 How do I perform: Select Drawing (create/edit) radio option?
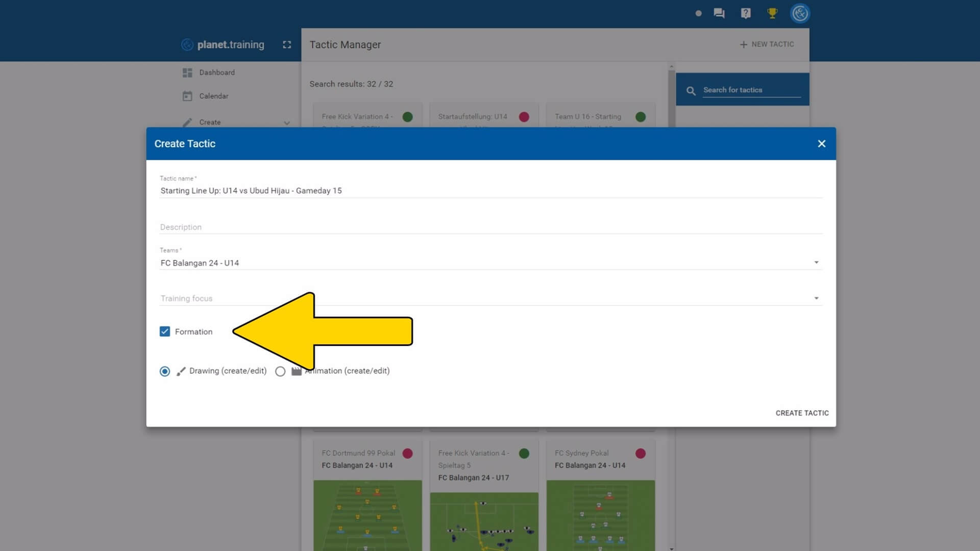165,371
